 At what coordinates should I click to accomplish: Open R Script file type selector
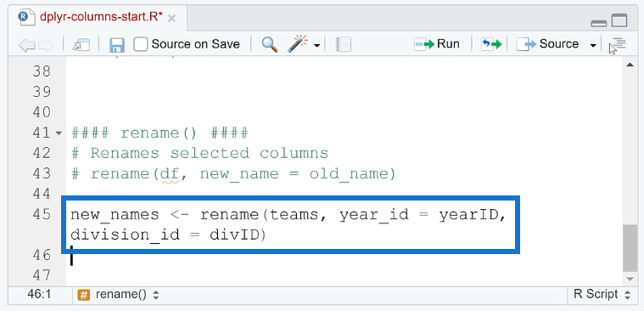tap(602, 294)
